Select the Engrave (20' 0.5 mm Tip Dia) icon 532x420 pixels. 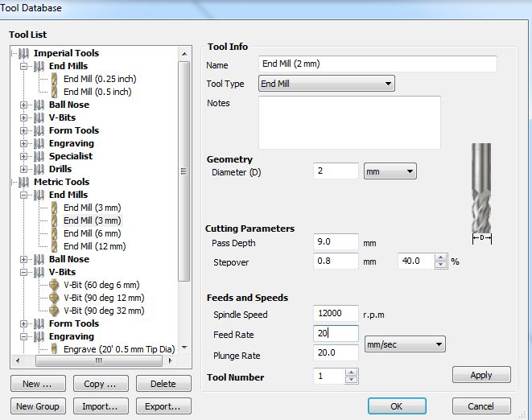(x=54, y=348)
